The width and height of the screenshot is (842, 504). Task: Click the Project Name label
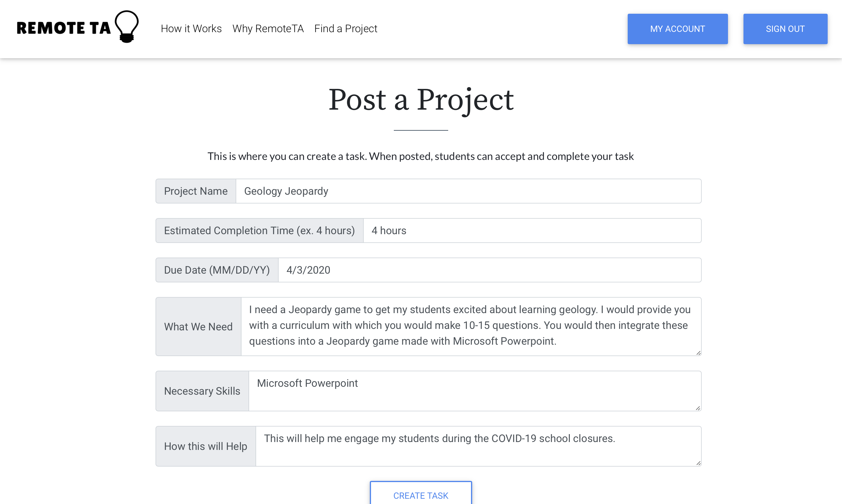pyautogui.click(x=196, y=191)
